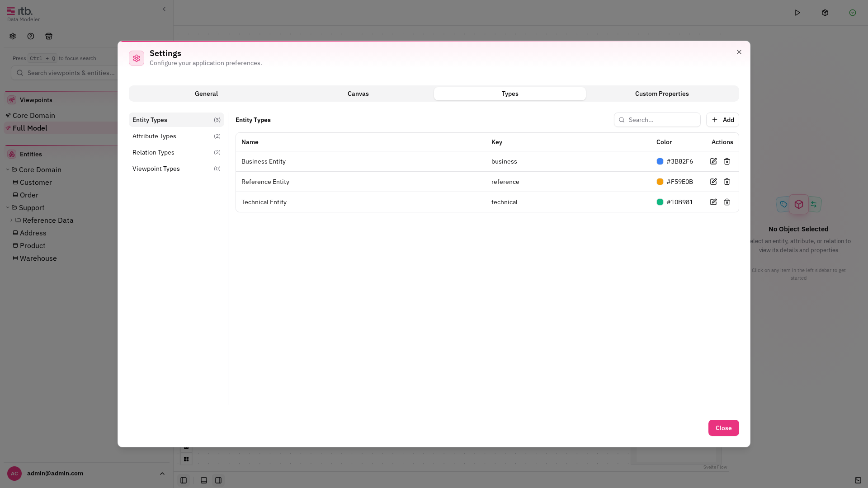Image resolution: width=868 pixels, height=488 pixels.
Task: Click the green #10B981 color swatch
Action: click(660, 202)
